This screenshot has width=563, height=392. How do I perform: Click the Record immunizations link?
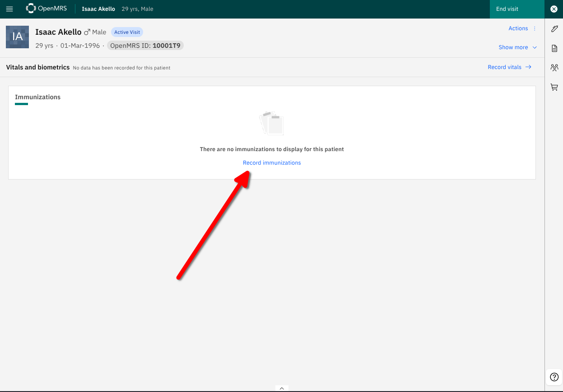point(272,163)
